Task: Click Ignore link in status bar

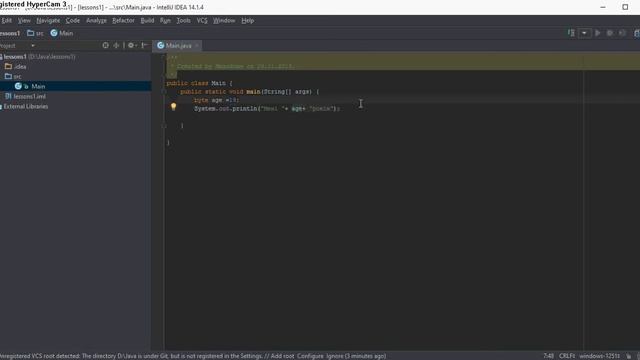Action: point(335,356)
